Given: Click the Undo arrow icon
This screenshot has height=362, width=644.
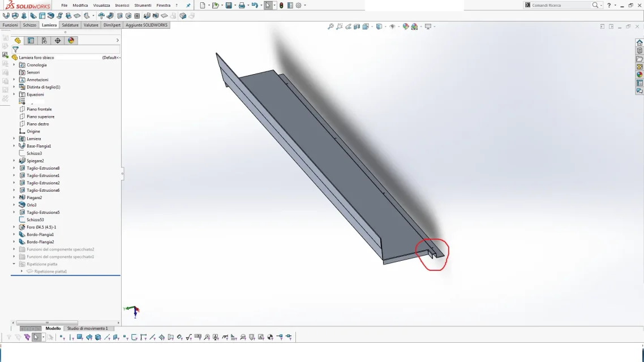Looking at the screenshot, I should pos(255,5).
